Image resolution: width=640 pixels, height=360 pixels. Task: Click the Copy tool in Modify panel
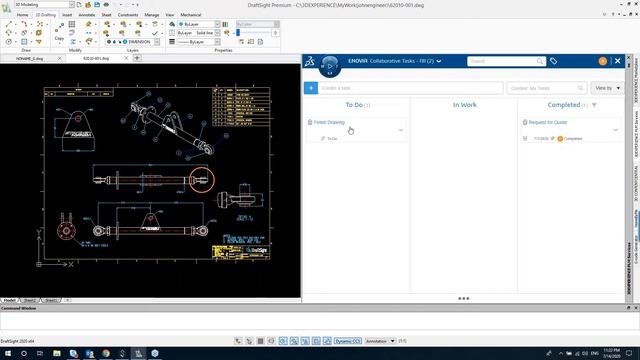coord(59,33)
